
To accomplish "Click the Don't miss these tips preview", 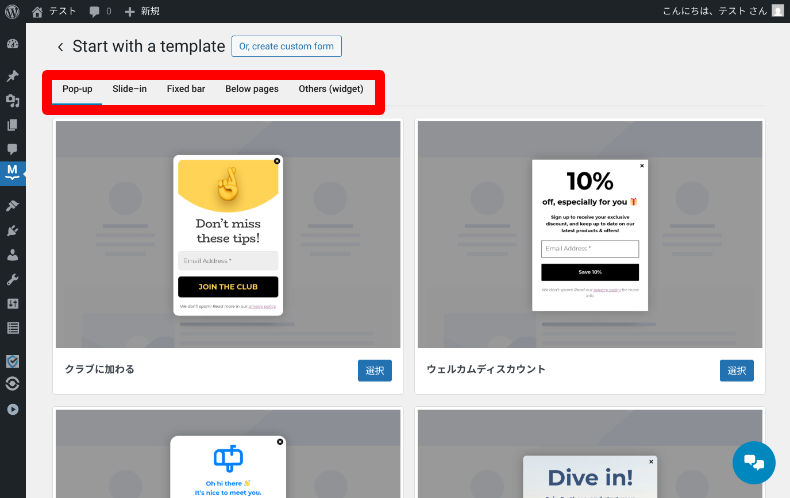I will tap(228, 234).
